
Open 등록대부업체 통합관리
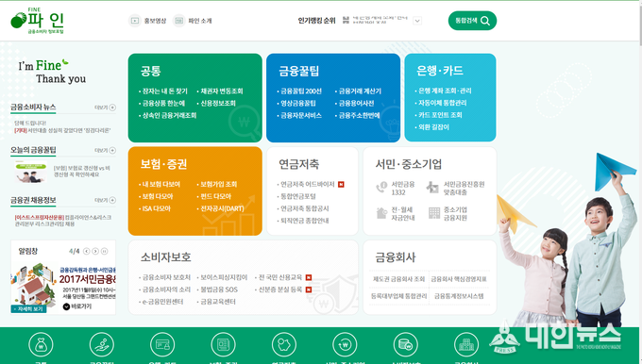point(398,296)
